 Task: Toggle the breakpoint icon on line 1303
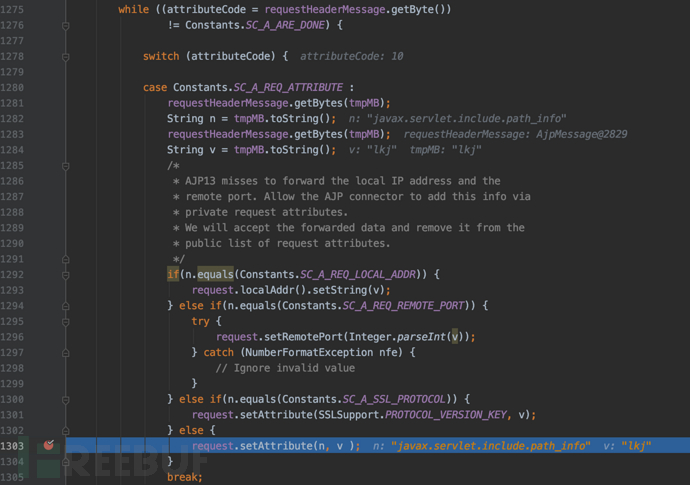(49, 445)
